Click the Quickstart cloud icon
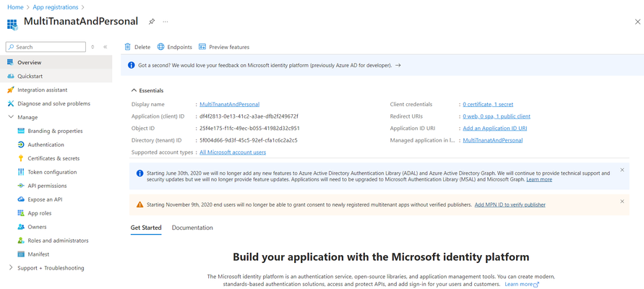 click(11, 77)
